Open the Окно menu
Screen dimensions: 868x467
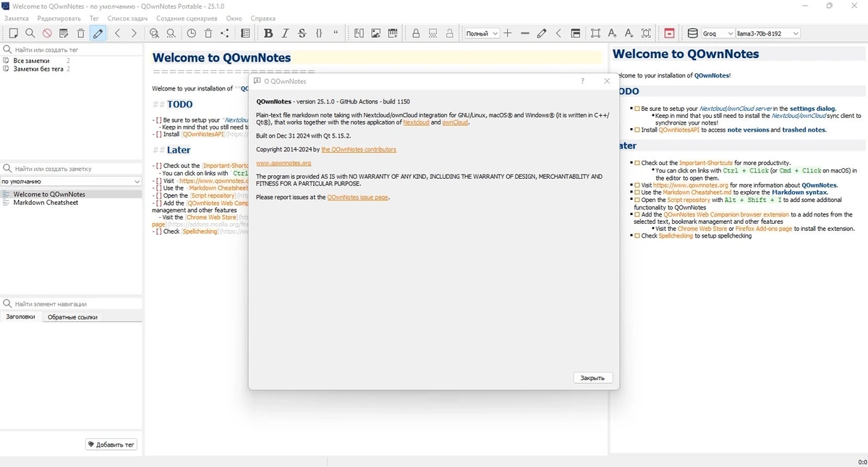(234, 18)
